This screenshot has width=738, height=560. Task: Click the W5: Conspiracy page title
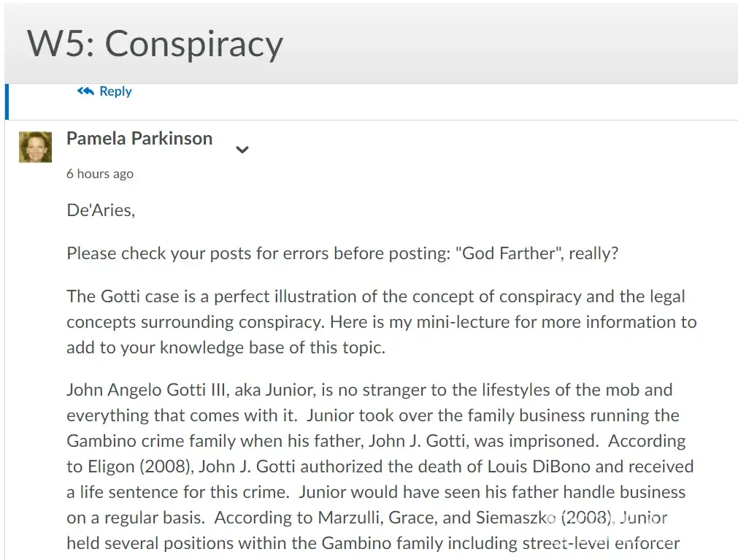coord(155,44)
